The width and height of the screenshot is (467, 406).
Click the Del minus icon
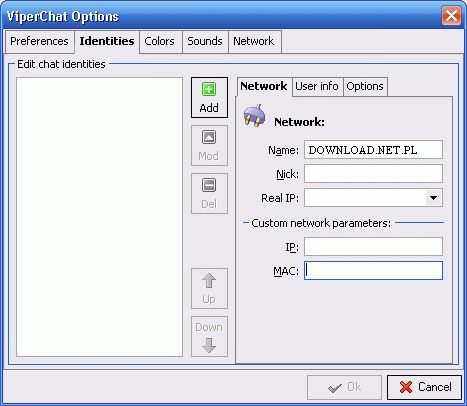[209, 185]
